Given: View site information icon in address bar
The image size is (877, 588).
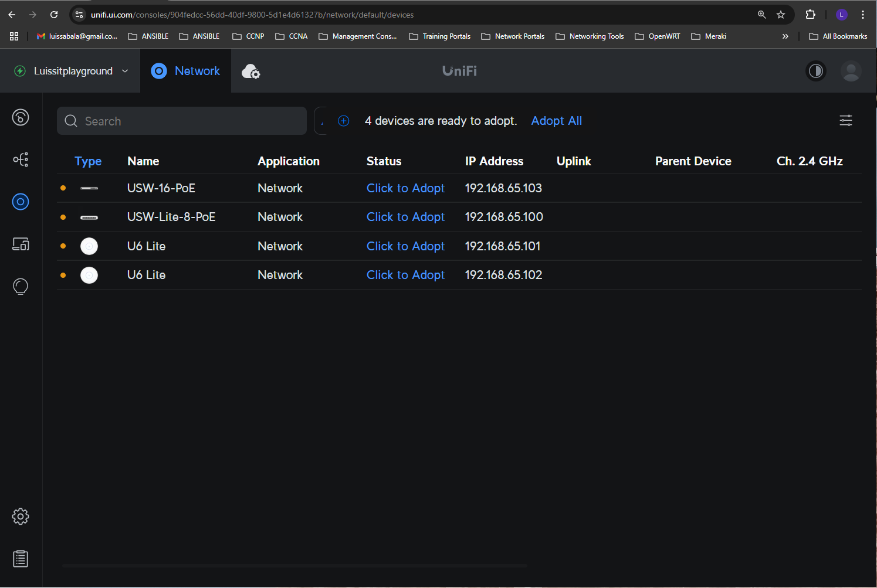Looking at the screenshot, I should (x=79, y=15).
